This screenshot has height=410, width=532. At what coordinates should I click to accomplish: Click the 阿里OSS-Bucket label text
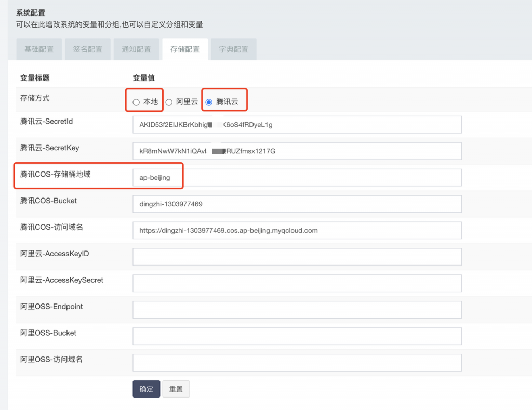pos(48,333)
